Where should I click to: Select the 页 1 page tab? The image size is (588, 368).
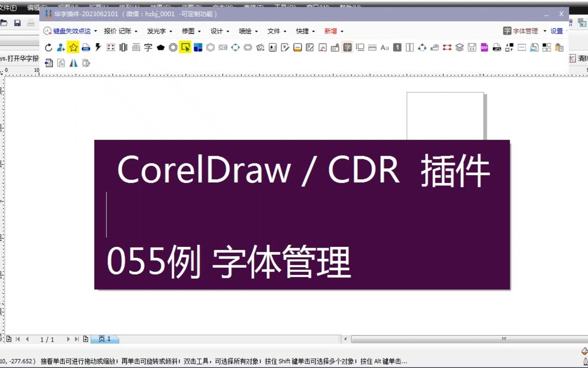tap(105, 339)
